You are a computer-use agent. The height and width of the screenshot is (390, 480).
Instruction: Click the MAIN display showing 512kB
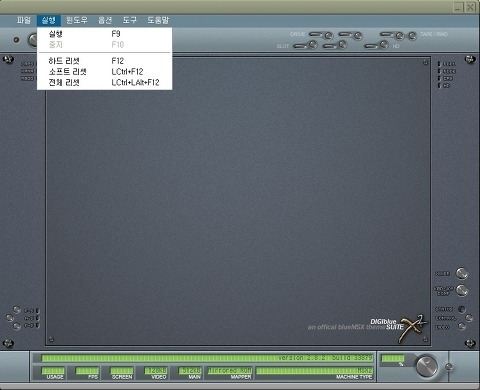(x=190, y=370)
